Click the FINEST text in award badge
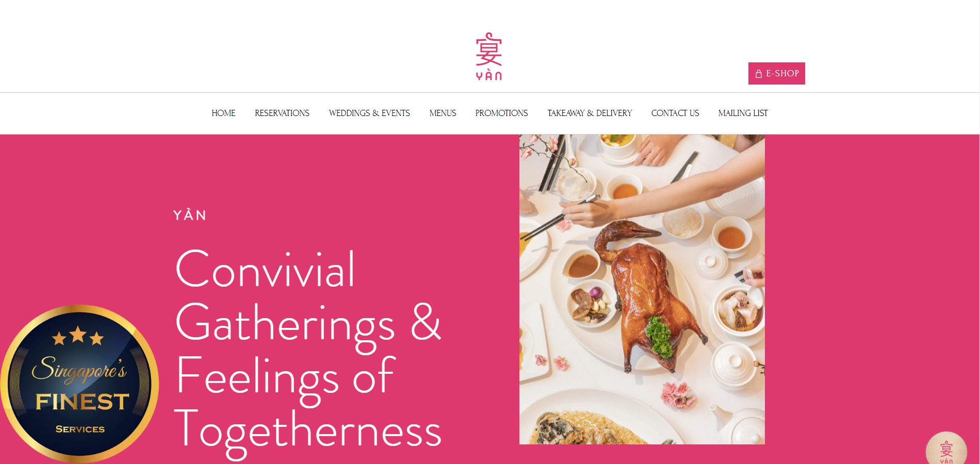 (x=83, y=402)
